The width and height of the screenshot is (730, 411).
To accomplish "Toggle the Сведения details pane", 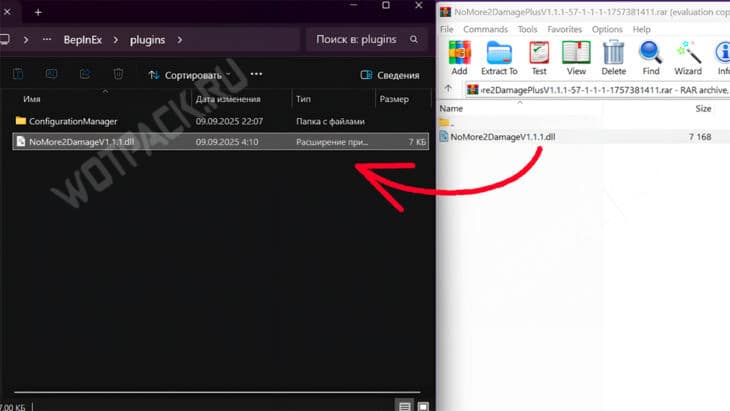I will click(x=390, y=75).
